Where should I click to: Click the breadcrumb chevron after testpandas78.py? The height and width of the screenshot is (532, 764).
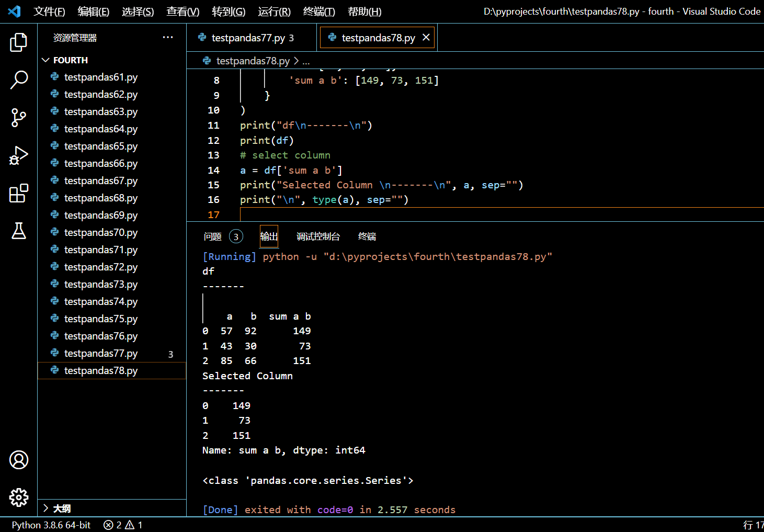296,61
